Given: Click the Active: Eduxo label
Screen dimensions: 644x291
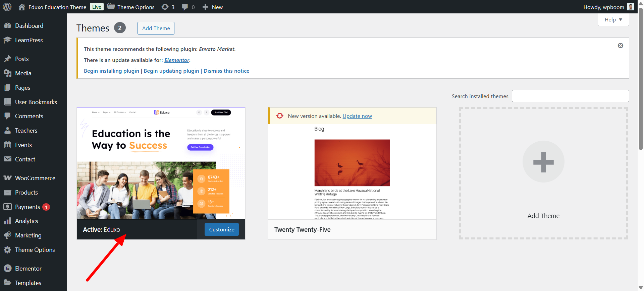Looking at the screenshot, I should tap(101, 230).
